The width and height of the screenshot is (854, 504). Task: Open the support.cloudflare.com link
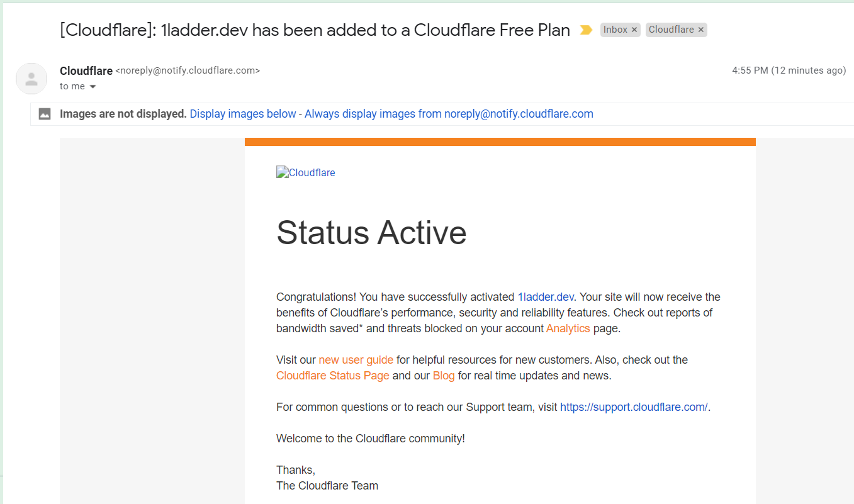(634, 407)
